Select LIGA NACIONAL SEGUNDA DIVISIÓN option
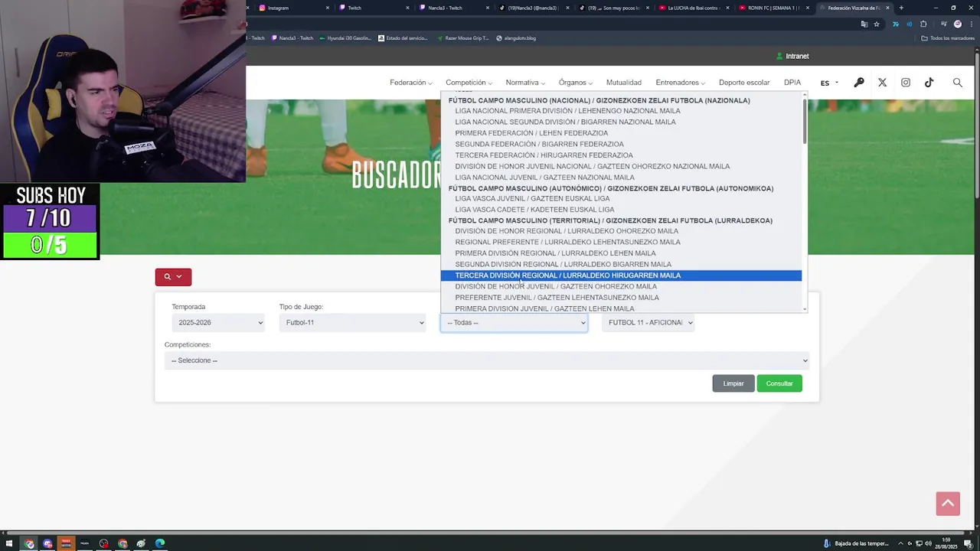 [621, 122]
